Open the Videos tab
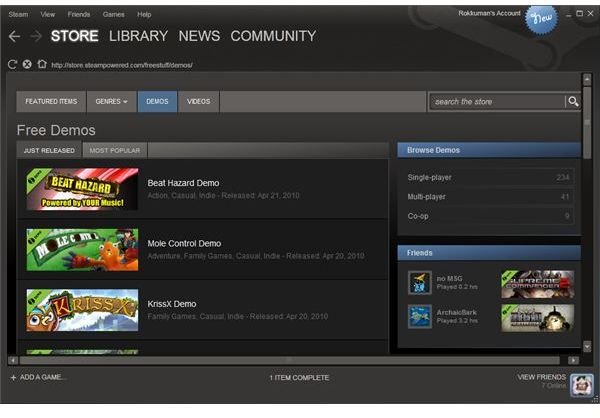Image resolution: width=600 pixels, height=418 pixels. [199, 101]
